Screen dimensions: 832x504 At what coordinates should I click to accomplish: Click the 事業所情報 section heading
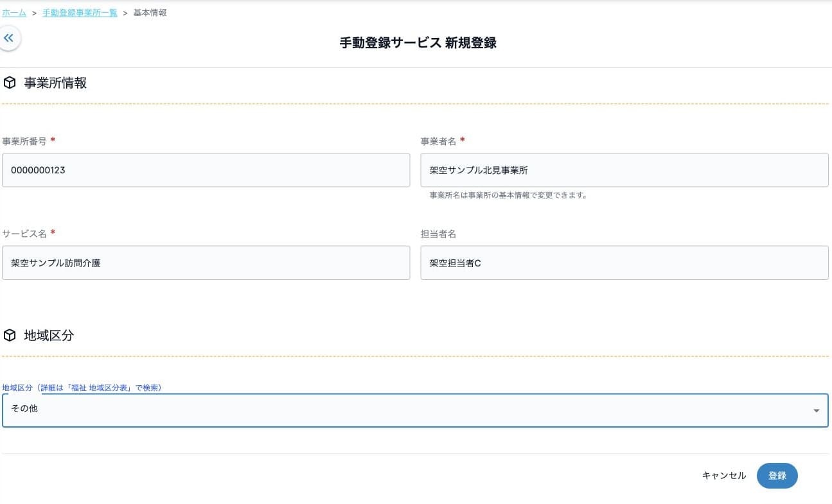(x=55, y=83)
